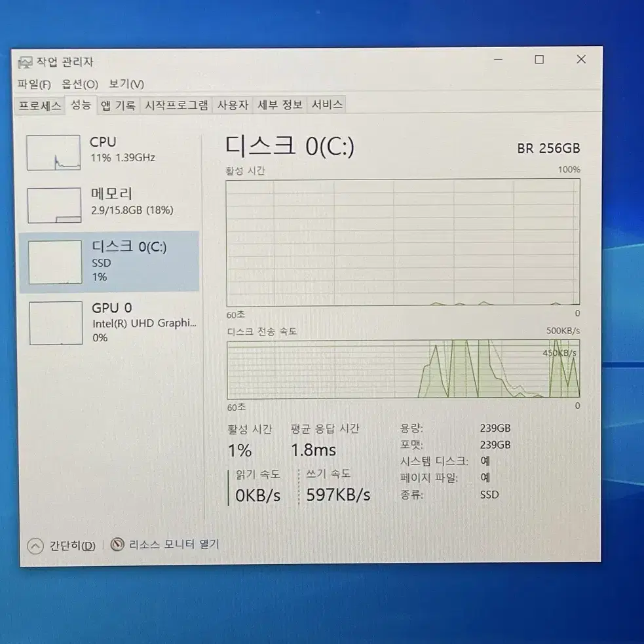Maximize the 작업 관리자 window

[x=539, y=60]
